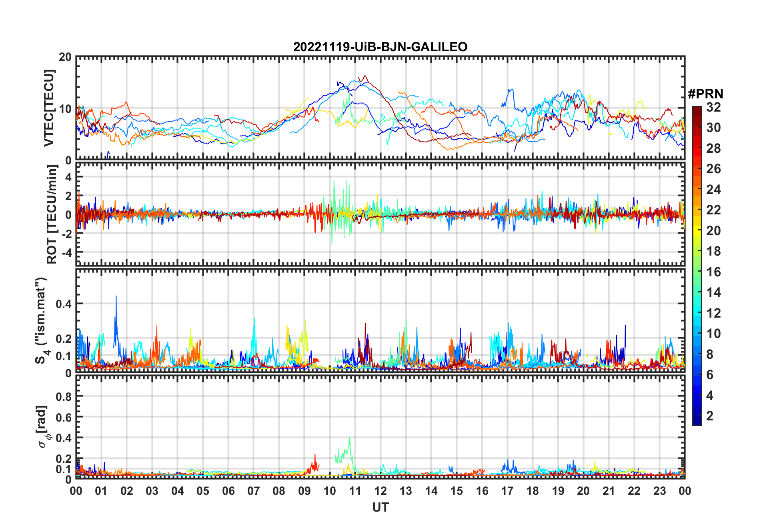Screen dimensions: 761x532
Task: Click x-axis hour label 09
Action: coord(304,491)
